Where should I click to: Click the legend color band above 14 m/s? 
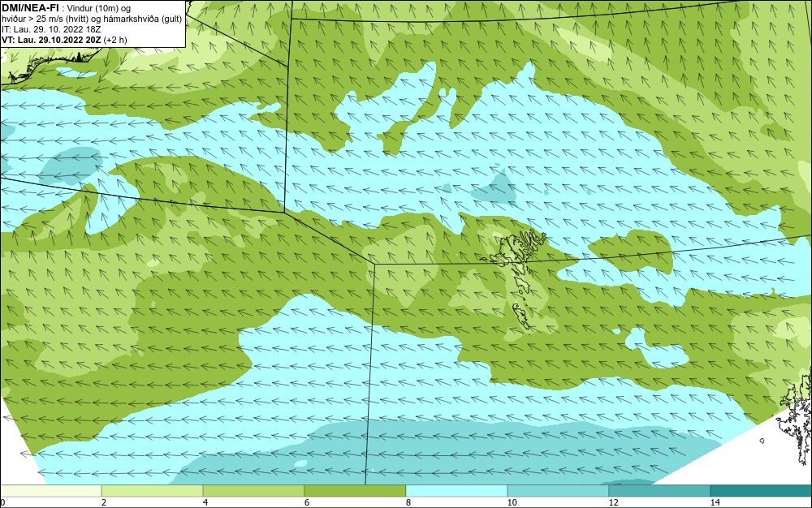[762, 491]
